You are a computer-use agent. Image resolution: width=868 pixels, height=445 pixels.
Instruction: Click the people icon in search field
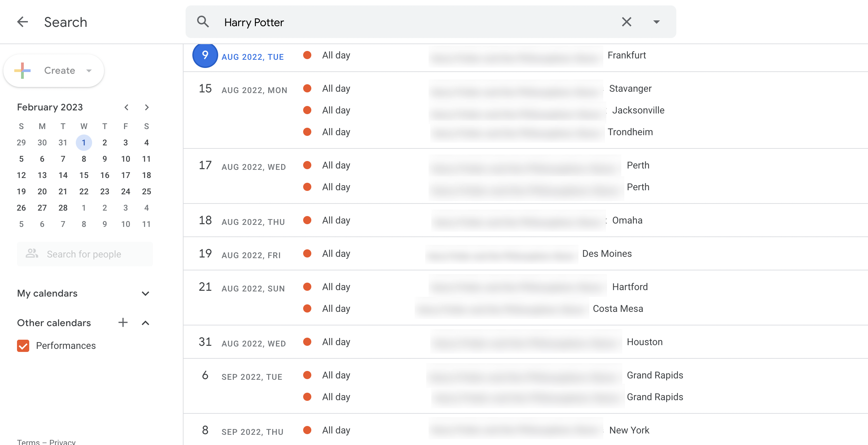tap(32, 253)
